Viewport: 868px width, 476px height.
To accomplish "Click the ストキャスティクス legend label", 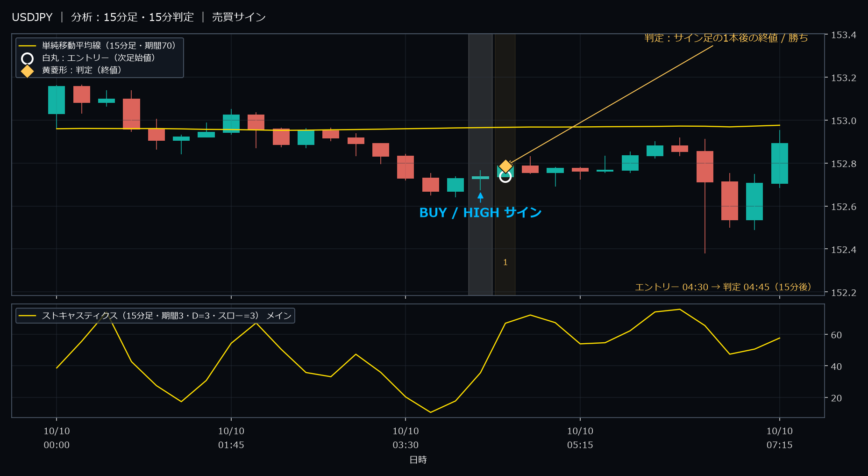I will [167, 316].
